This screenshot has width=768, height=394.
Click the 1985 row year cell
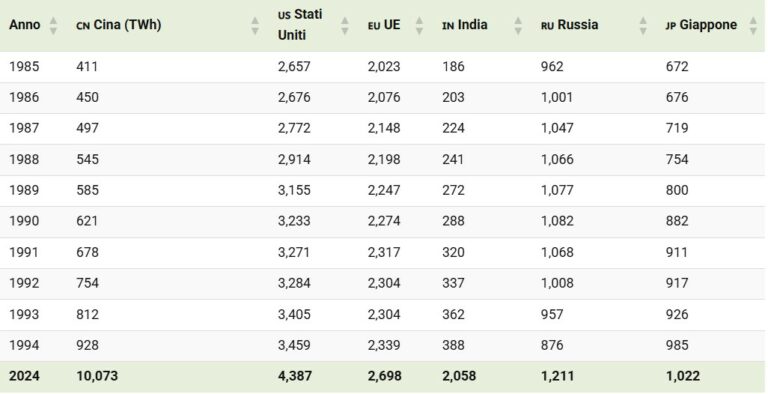24,66
